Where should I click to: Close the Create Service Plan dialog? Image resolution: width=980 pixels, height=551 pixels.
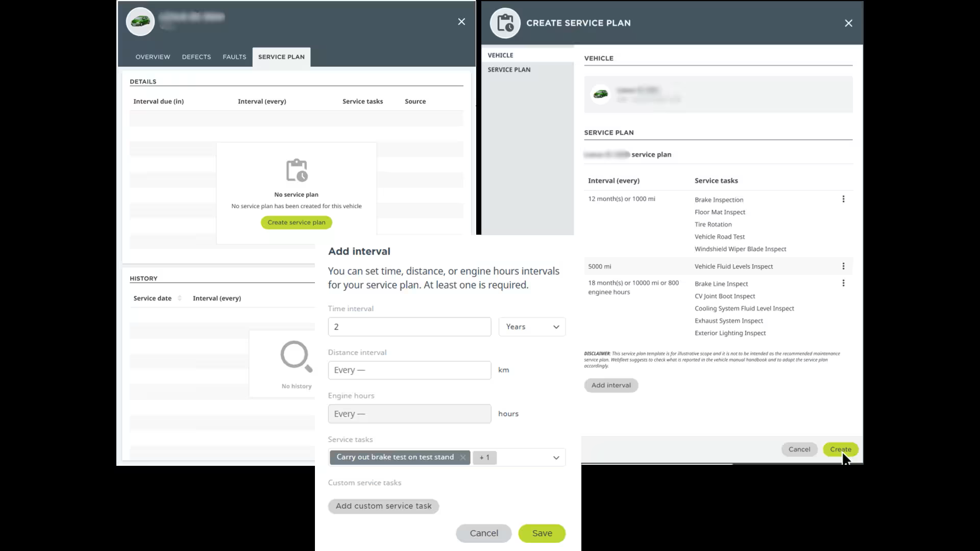(848, 23)
